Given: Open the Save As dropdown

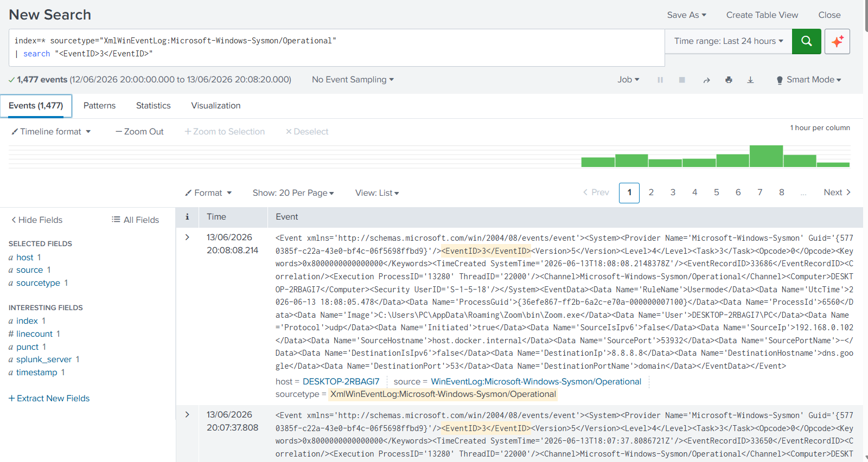Looking at the screenshot, I should [686, 15].
